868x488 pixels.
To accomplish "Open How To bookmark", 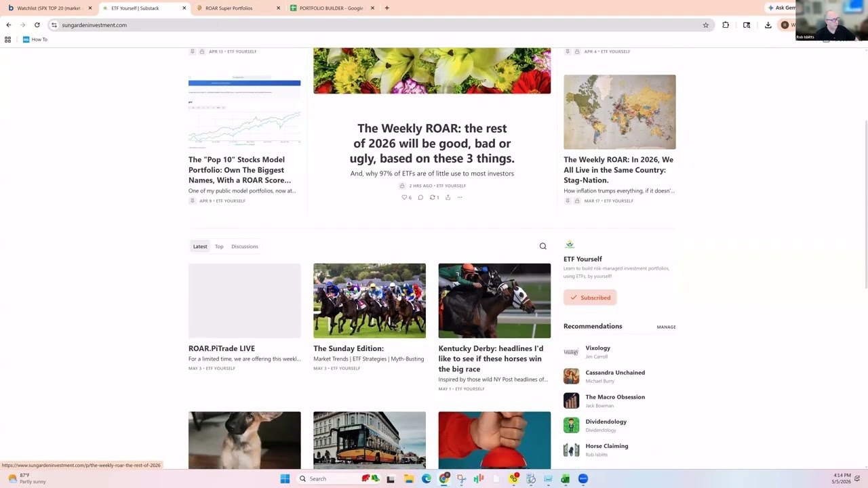I will pos(35,39).
